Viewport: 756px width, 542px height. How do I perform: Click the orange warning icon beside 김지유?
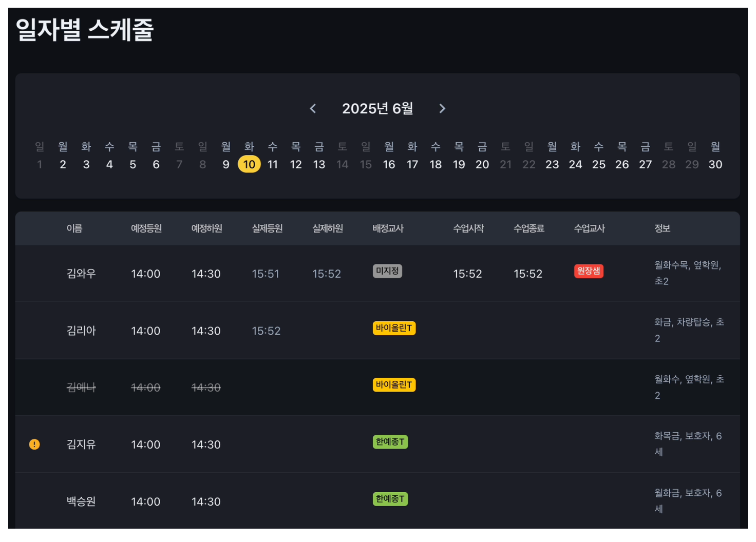tap(34, 444)
